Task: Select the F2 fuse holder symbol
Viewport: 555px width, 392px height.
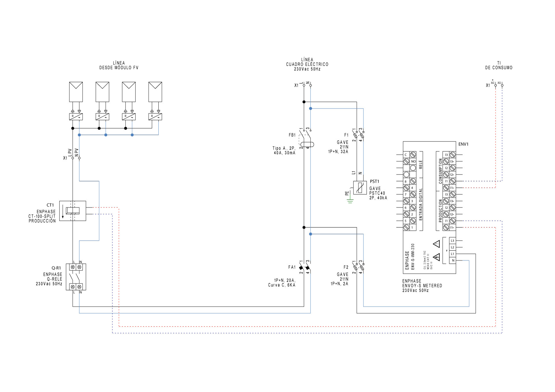Action: tap(358, 267)
